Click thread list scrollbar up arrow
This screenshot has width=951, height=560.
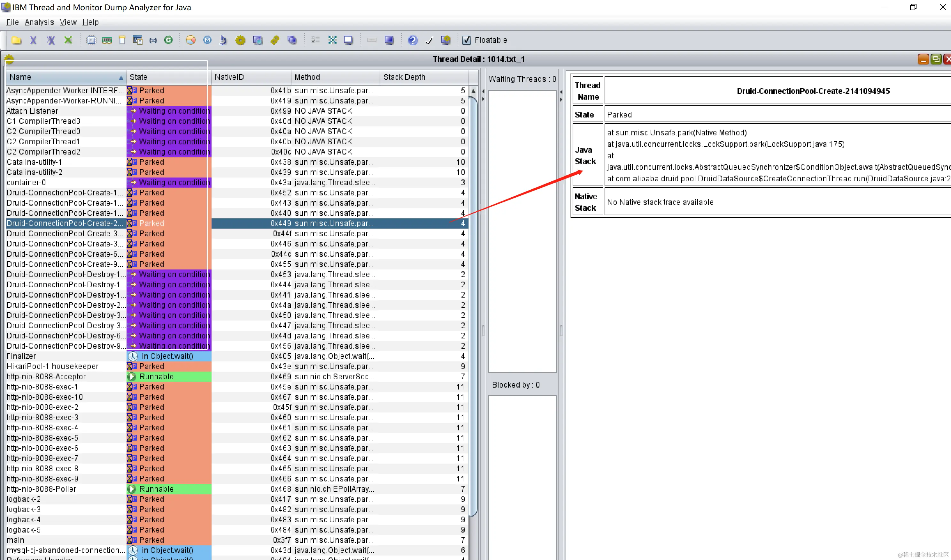coord(473,91)
